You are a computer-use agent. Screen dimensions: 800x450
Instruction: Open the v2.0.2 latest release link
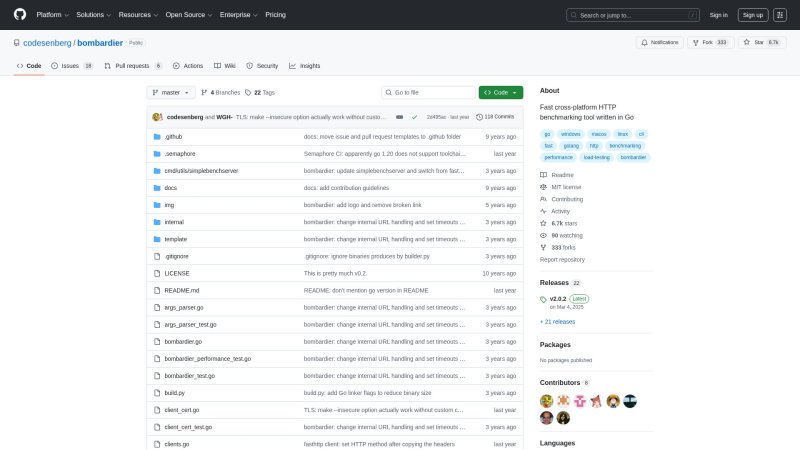(558, 298)
